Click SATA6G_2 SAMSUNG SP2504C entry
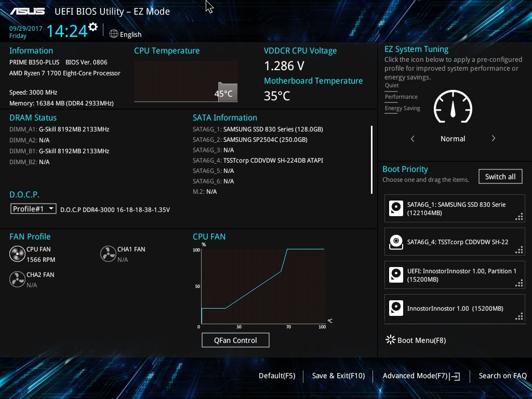532x399 pixels. (250, 139)
